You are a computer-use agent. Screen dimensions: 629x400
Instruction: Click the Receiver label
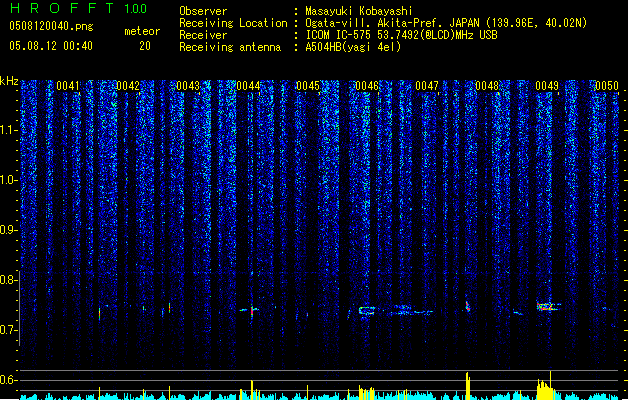pyautogui.click(x=203, y=35)
